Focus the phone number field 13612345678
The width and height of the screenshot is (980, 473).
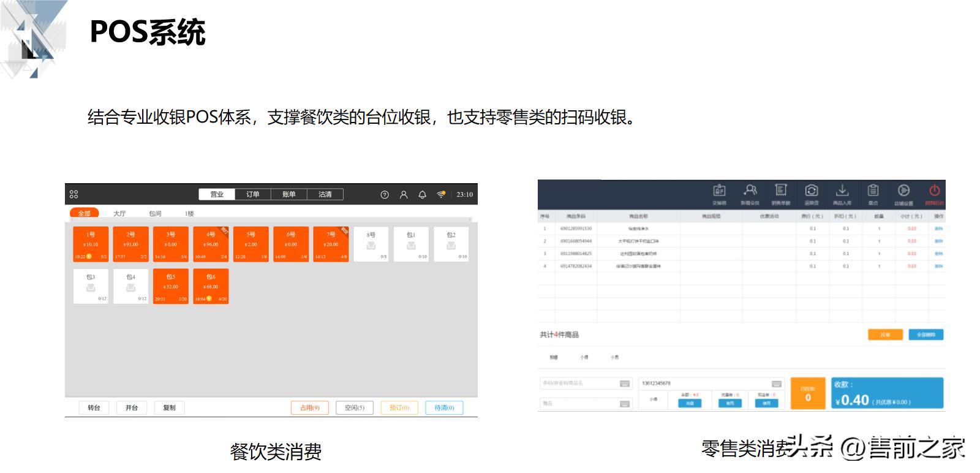point(711,384)
